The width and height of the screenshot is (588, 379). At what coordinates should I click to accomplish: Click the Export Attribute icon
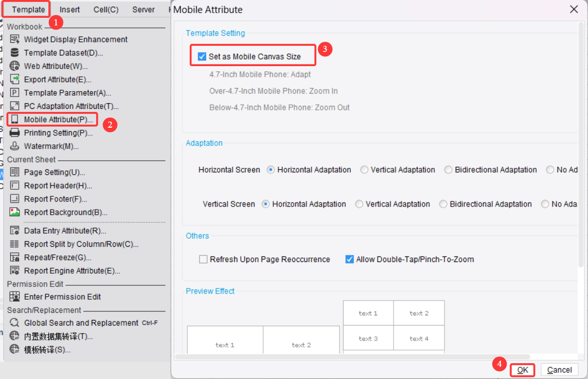pyautogui.click(x=15, y=79)
